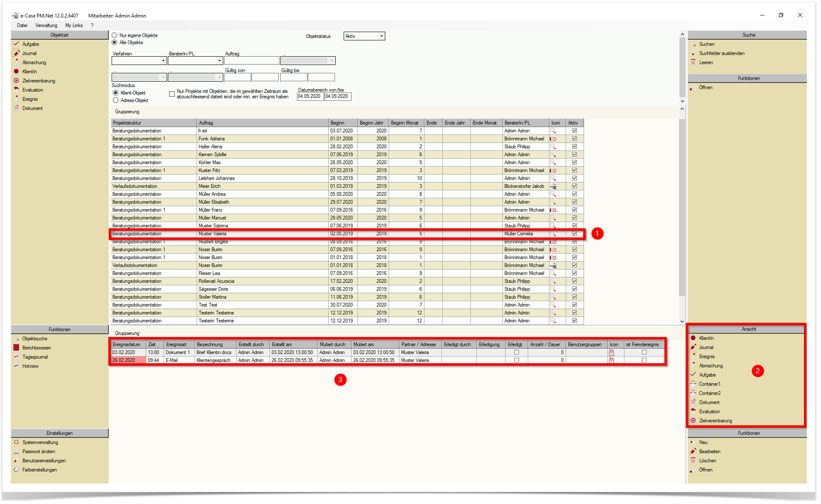The height and width of the screenshot is (504, 821).
Task: Click the red 26.02.2020 Ereignisdatum cell
Action: pyautogui.click(x=128, y=360)
